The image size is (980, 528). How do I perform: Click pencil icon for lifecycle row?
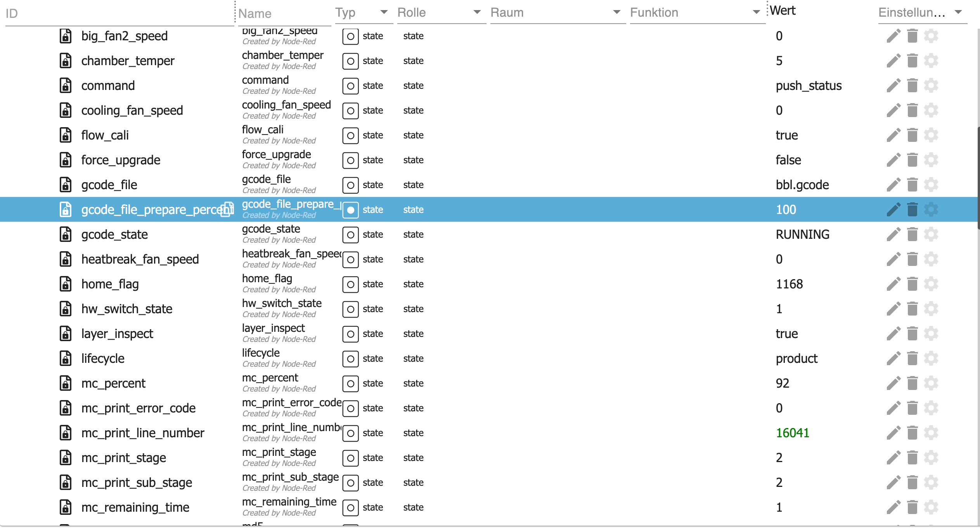(x=893, y=359)
